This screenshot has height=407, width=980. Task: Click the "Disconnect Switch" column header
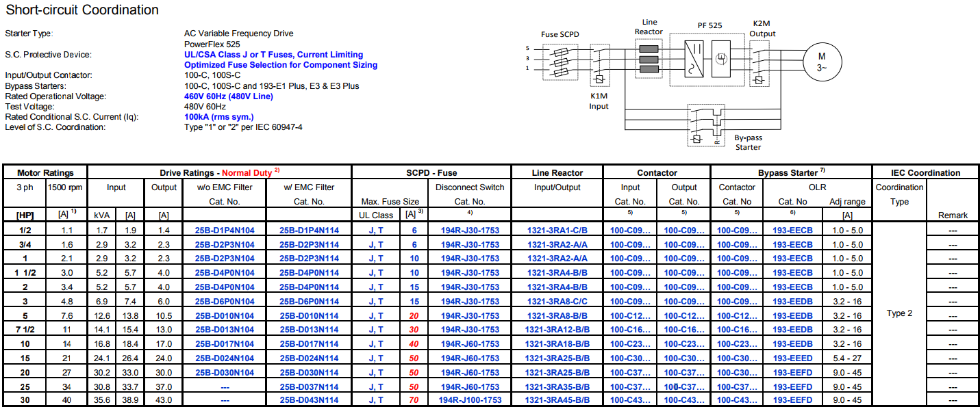pyautogui.click(x=470, y=187)
